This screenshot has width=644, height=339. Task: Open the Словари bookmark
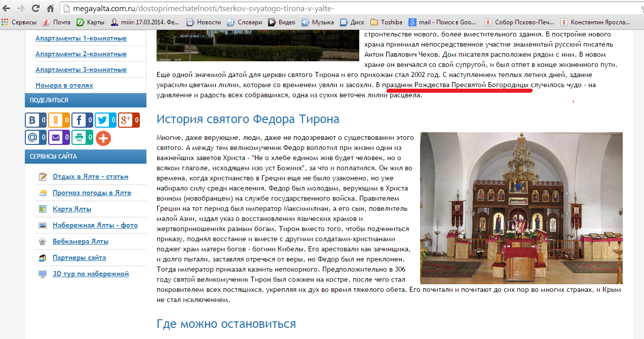tap(245, 22)
